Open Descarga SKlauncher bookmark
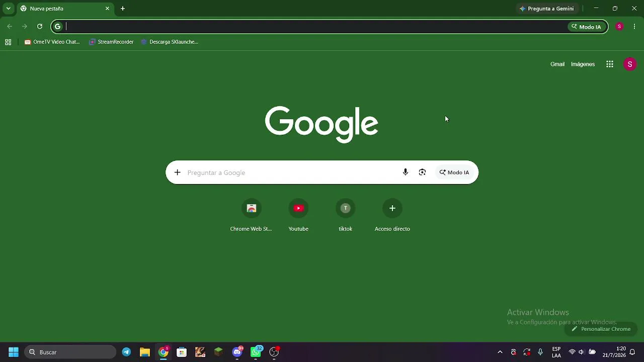The height and width of the screenshot is (362, 644). 170,42
